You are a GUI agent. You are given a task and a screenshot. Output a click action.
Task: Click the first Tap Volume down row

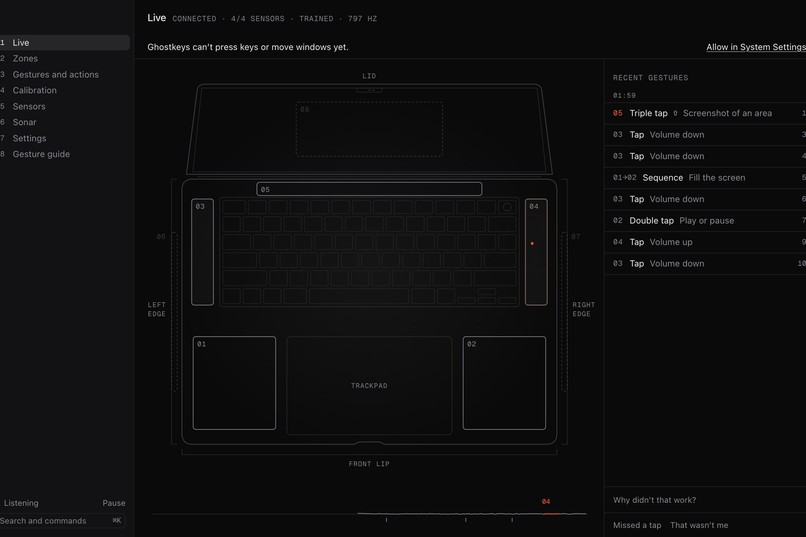(705, 135)
